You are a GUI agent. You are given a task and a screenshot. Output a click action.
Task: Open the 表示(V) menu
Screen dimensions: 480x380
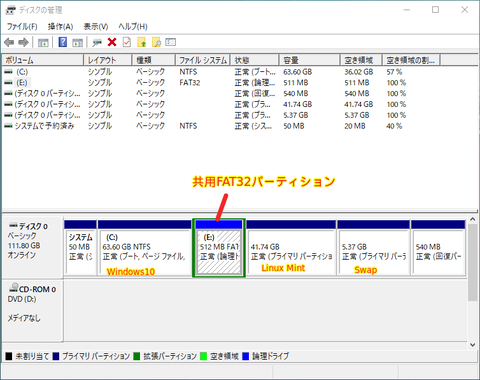[96, 26]
